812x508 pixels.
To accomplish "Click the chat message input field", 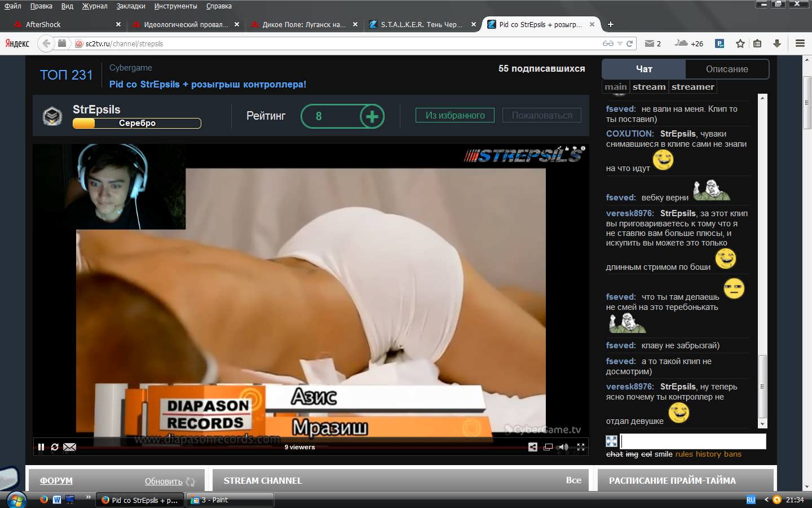I will [693, 441].
